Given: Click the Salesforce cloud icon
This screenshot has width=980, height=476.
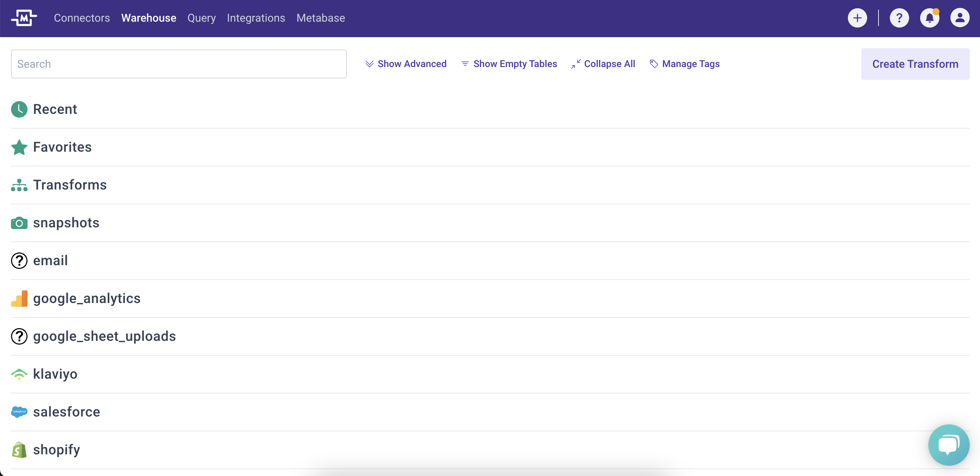Looking at the screenshot, I should point(19,412).
